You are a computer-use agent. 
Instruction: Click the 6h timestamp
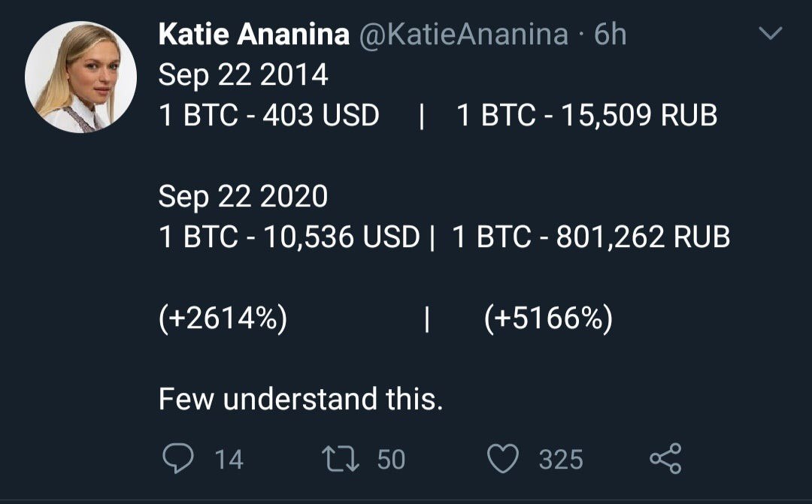(x=610, y=35)
